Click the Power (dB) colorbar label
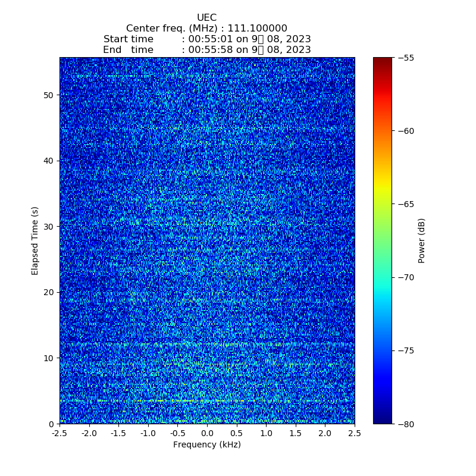The image size is (476, 476). click(x=422, y=240)
